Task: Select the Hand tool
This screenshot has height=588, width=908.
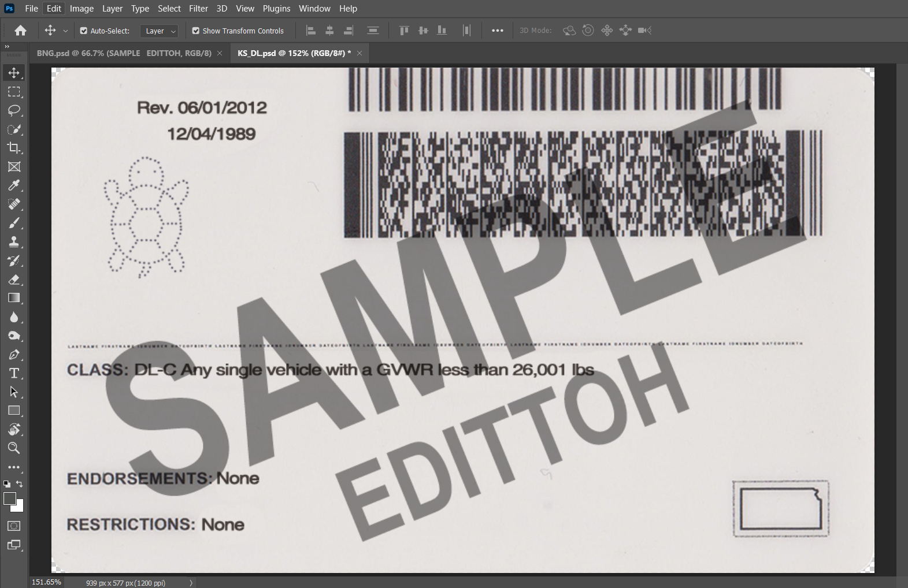Action: (14, 430)
